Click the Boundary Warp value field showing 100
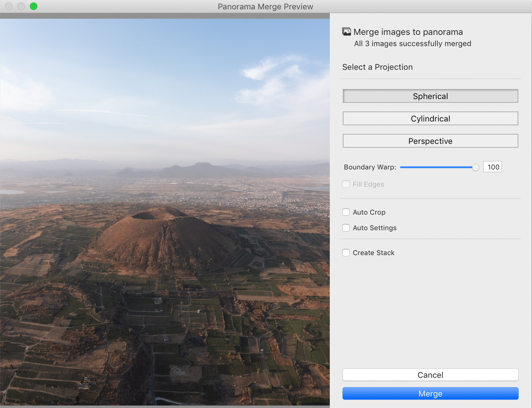 coord(492,167)
